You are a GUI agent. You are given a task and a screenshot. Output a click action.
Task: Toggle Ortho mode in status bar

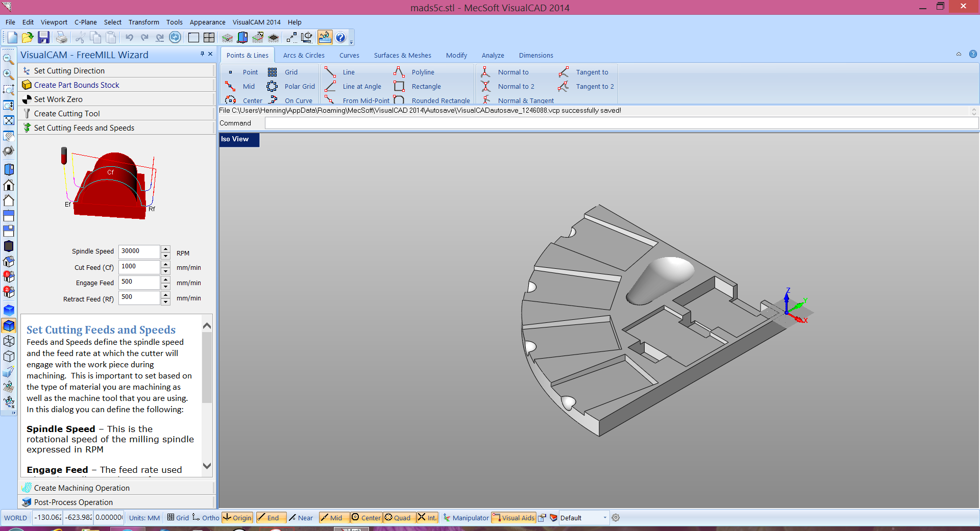[206, 518]
